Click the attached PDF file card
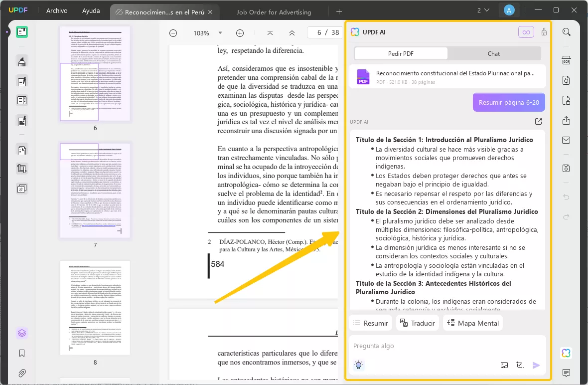 pyautogui.click(x=447, y=76)
